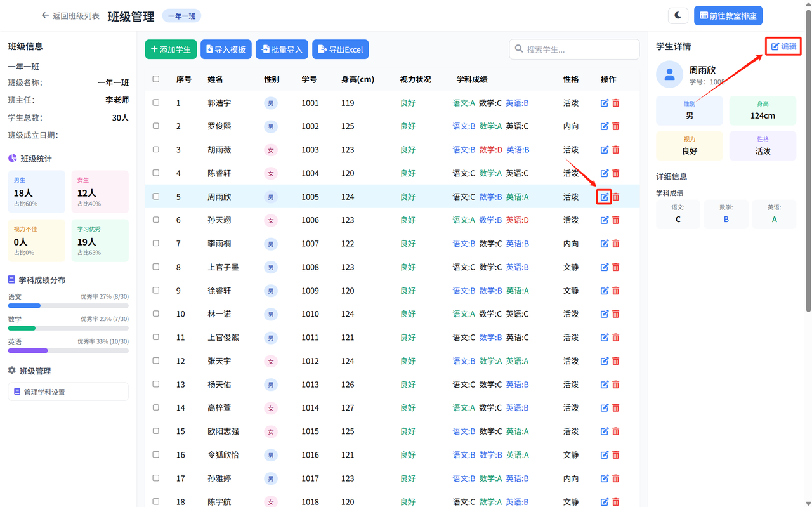The width and height of the screenshot is (812, 507).
Task: Click the 语文 excellence rate progress bar
Action: click(68, 306)
